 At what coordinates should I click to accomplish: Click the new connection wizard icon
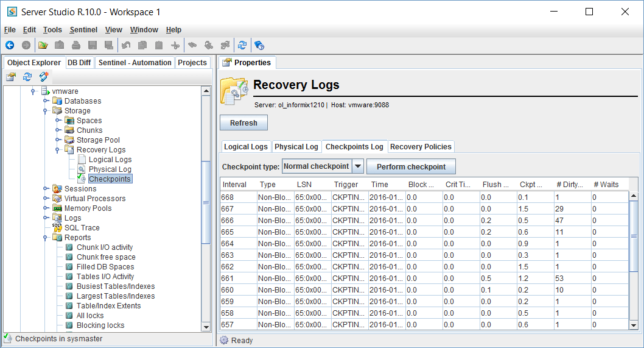(44, 77)
